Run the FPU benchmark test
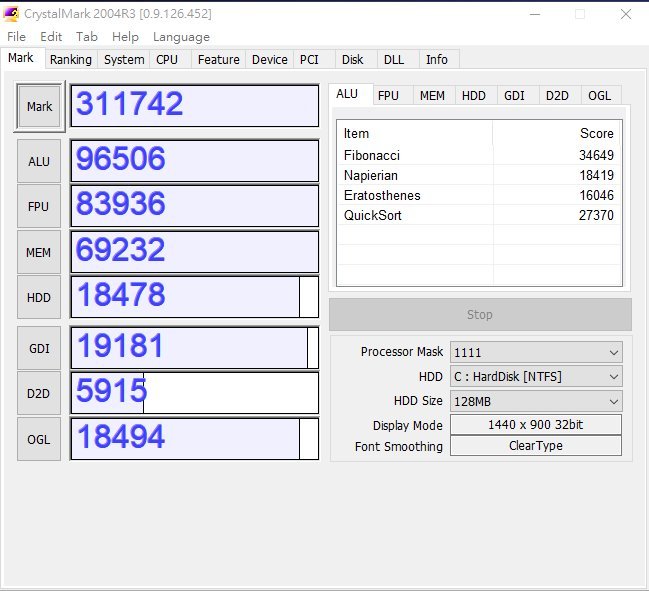649x591 pixels. (x=40, y=206)
